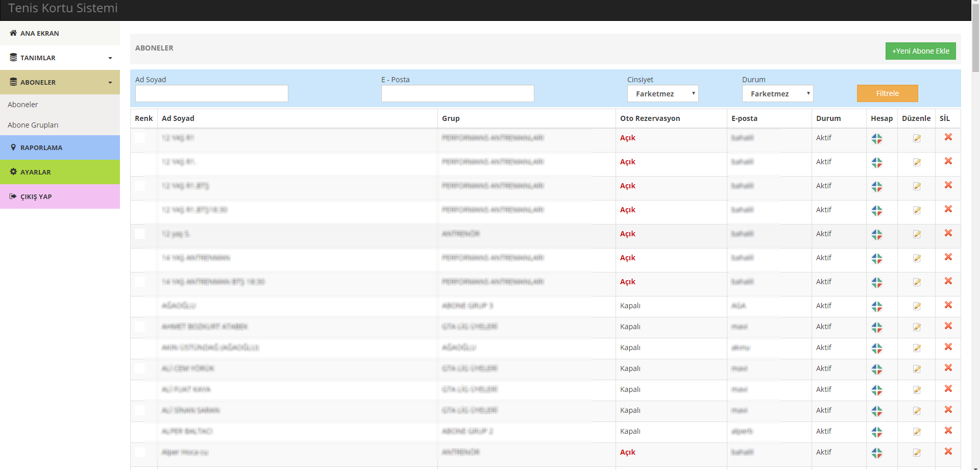980x470 pixels.
Task: Open the Aboneler submenu item
Action: pos(23,104)
